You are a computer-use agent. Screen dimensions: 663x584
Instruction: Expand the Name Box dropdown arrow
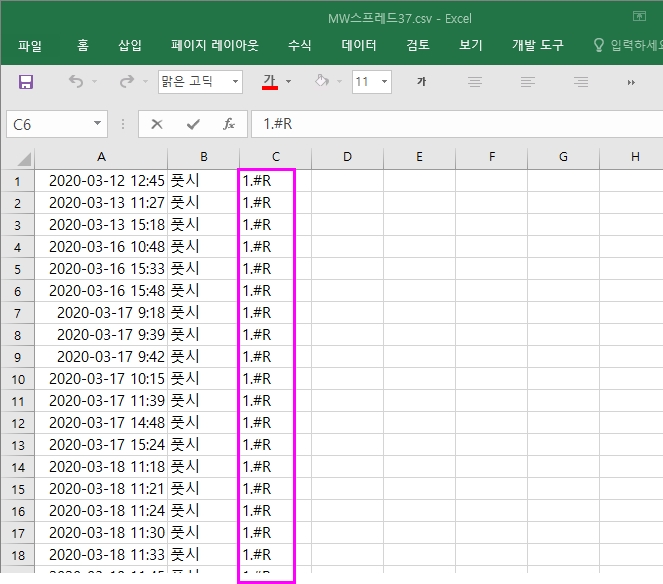pyautogui.click(x=97, y=124)
